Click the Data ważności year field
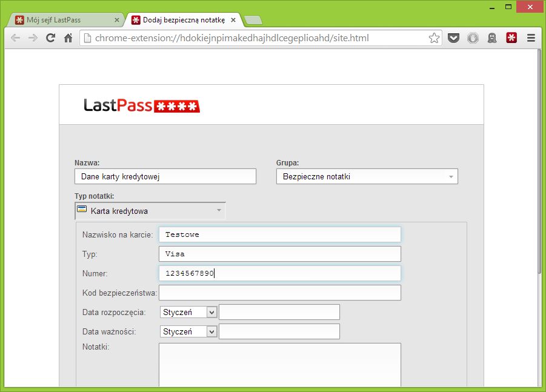546x392 pixels. click(x=279, y=331)
